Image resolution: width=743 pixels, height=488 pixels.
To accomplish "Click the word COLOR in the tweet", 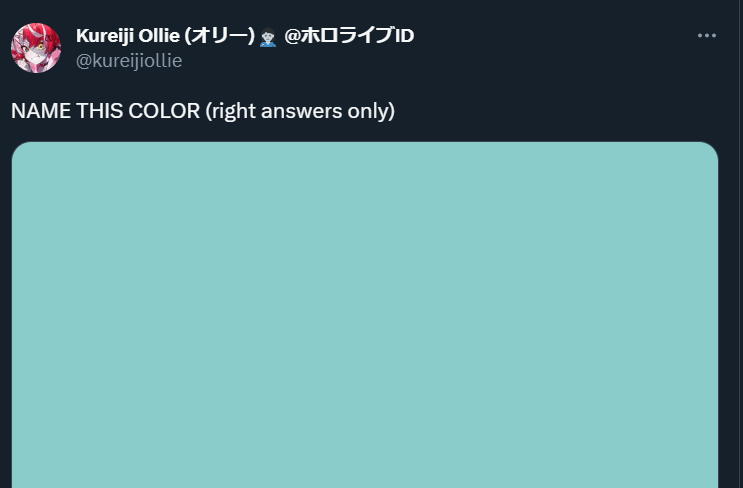I will 164,111.
